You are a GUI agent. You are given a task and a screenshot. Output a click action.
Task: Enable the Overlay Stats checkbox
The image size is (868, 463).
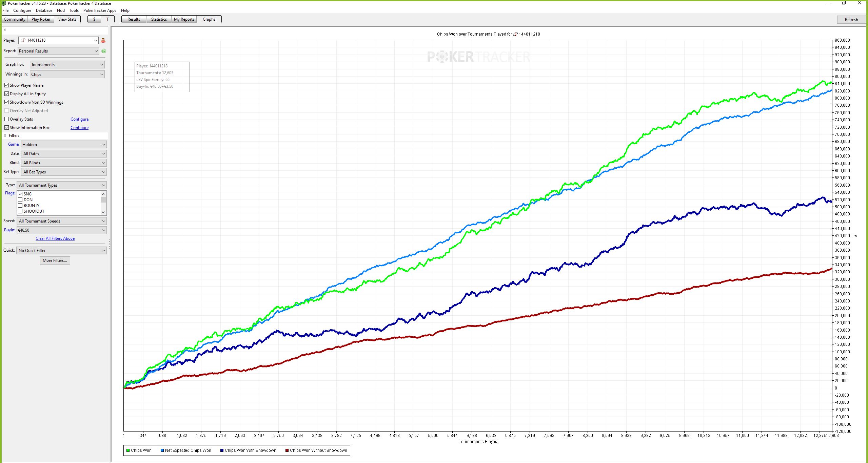[x=6, y=119]
